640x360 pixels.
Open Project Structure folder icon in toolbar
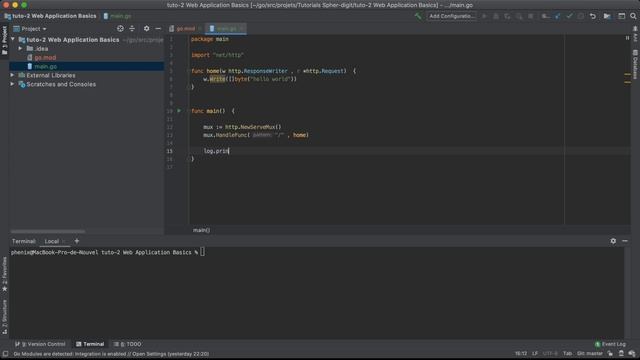click(607, 16)
